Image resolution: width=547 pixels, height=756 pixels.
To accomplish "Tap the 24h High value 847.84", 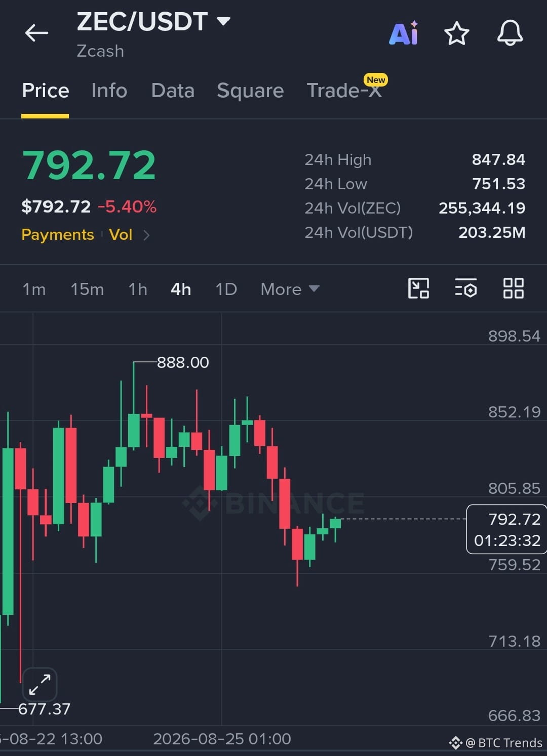I will [x=498, y=159].
